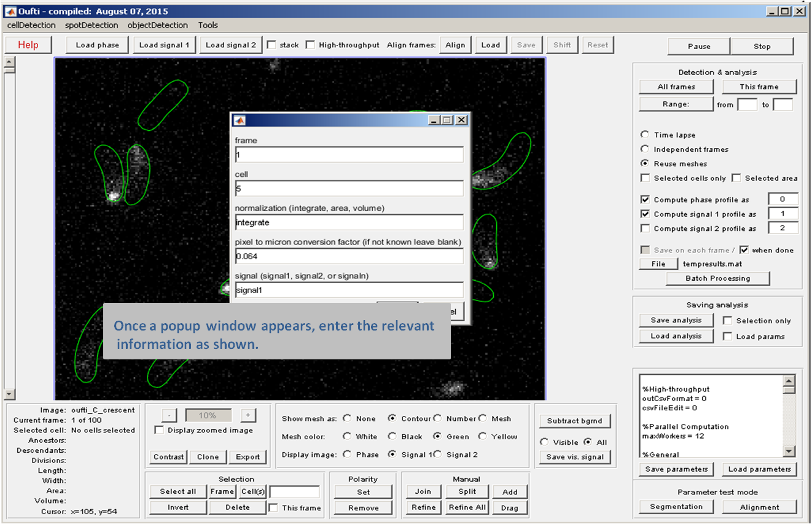
Task: Click Load phase button
Action: (x=98, y=45)
